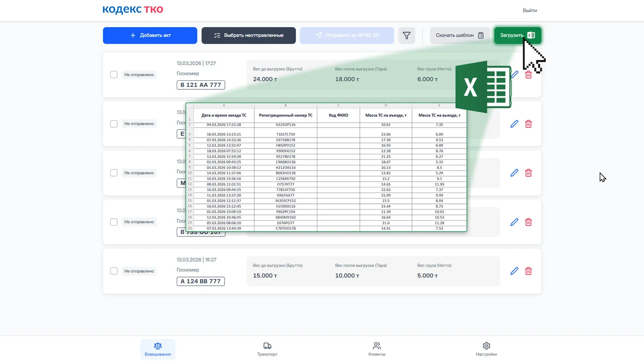Click the 18.000 т tare weight value
This screenshot has height=362, width=644.
[x=347, y=79]
